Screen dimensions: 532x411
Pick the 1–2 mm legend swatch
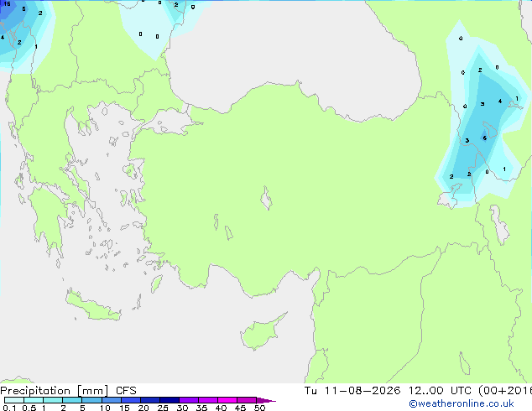pyautogui.click(x=53, y=400)
